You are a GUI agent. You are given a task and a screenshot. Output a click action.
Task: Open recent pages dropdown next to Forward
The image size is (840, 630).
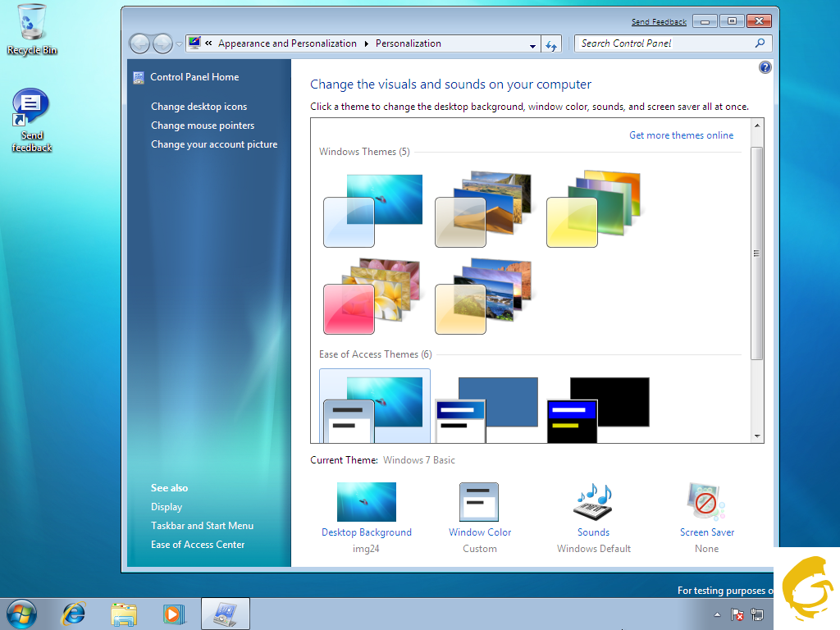point(180,44)
